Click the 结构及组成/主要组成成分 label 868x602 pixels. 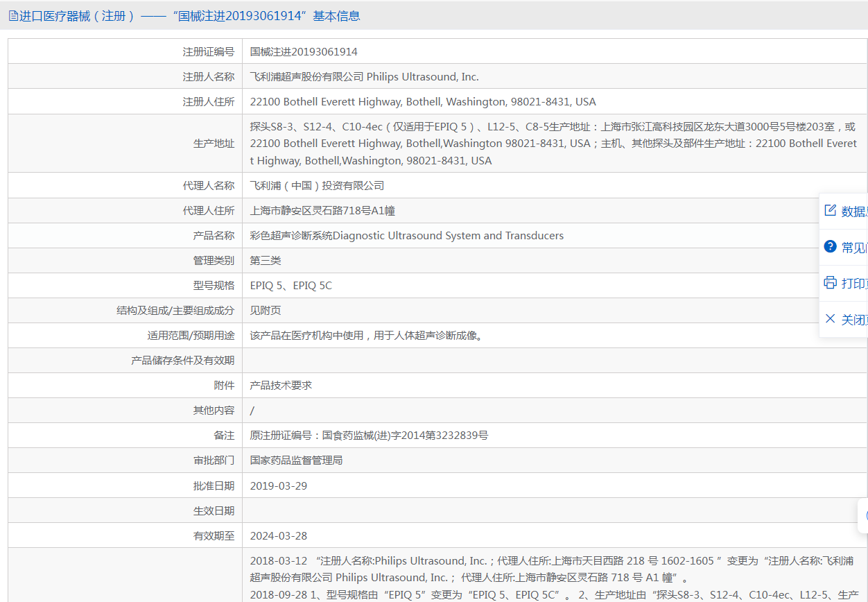(x=175, y=310)
